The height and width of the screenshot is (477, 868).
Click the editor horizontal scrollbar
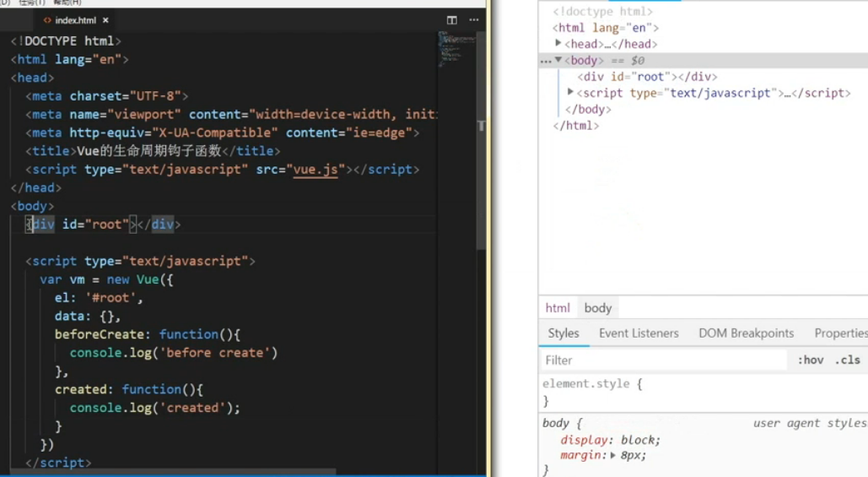tap(173, 472)
